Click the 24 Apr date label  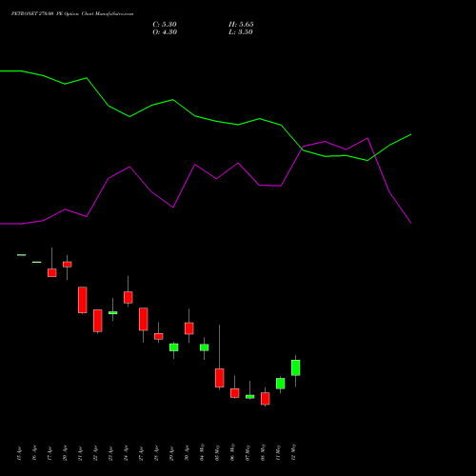tap(126, 453)
